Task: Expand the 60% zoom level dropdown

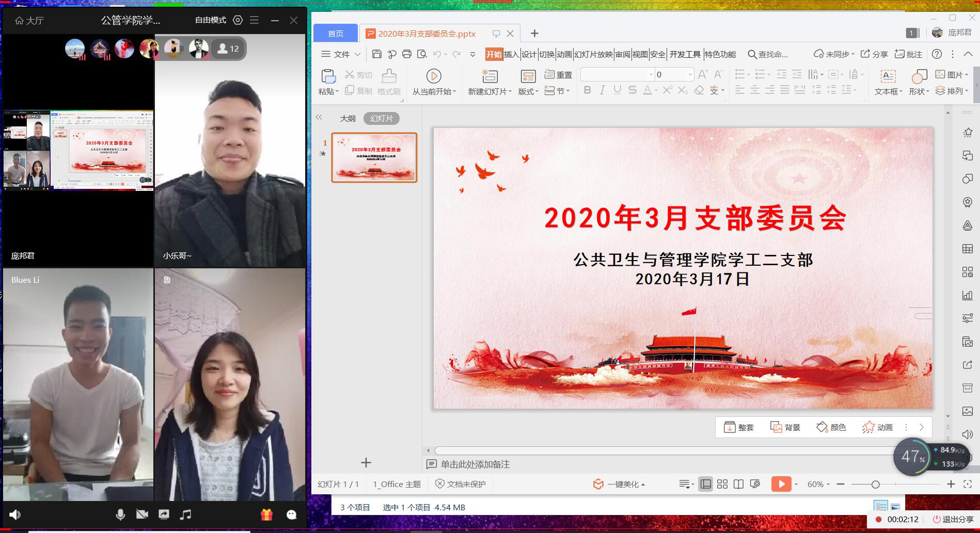Action: tap(818, 484)
